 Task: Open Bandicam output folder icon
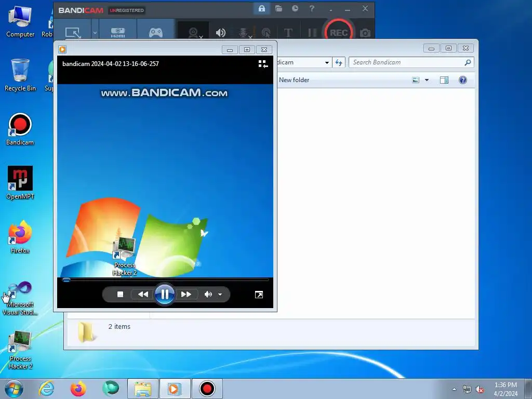click(278, 9)
